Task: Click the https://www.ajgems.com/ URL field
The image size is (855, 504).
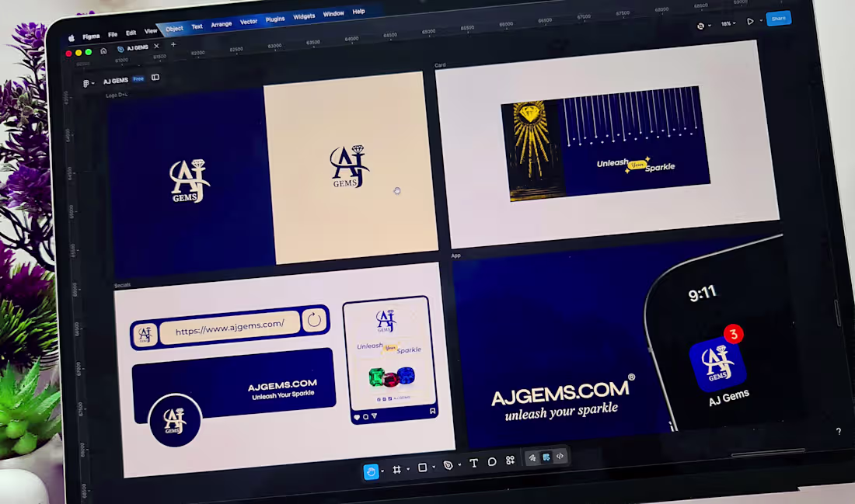Action: point(229,328)
